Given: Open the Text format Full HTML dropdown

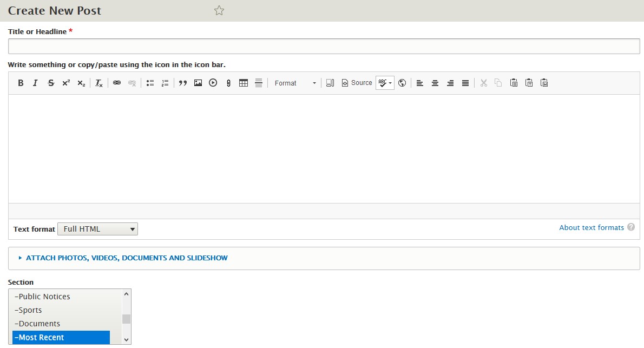Looking at the screenshot, I should (97, 229).
